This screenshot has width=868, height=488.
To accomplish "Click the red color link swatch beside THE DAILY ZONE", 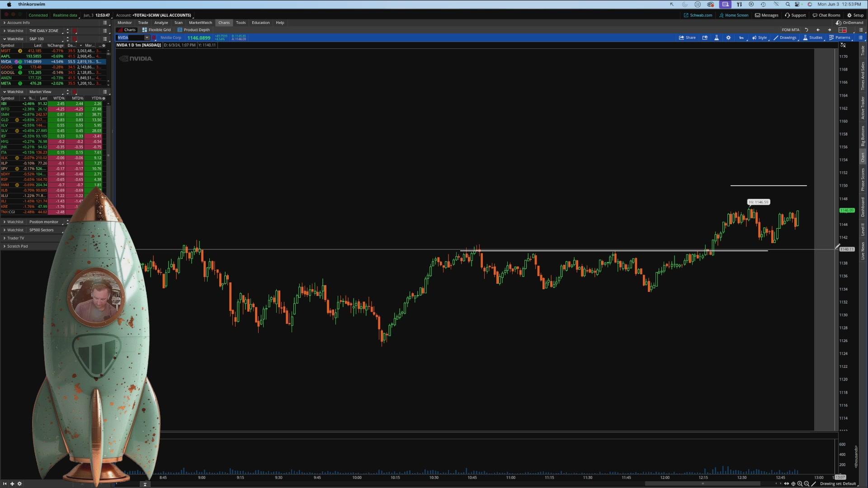I will [x=75, y=31].
